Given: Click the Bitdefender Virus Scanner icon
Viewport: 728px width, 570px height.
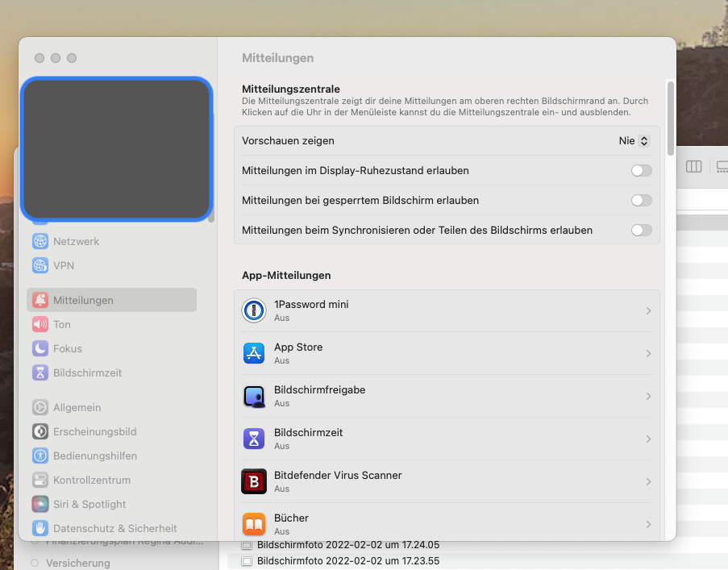Looking at the screenshot, I should pyautogui.click(x=254, y=481).
